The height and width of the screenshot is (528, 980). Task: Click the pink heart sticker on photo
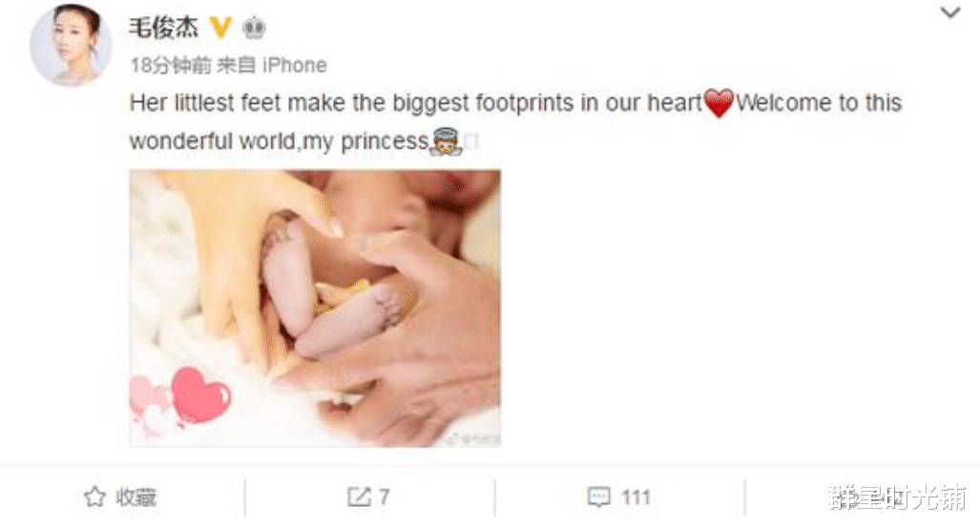pos(200,395)
